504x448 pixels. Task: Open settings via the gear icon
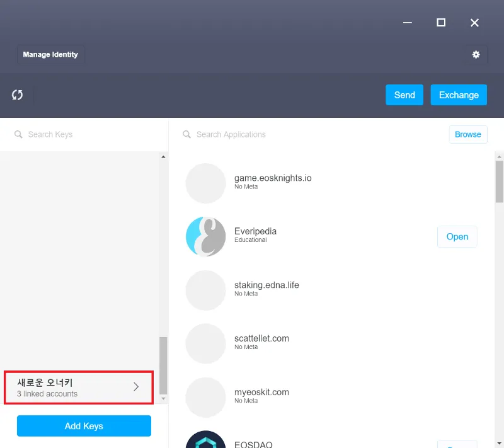point(476,55)
